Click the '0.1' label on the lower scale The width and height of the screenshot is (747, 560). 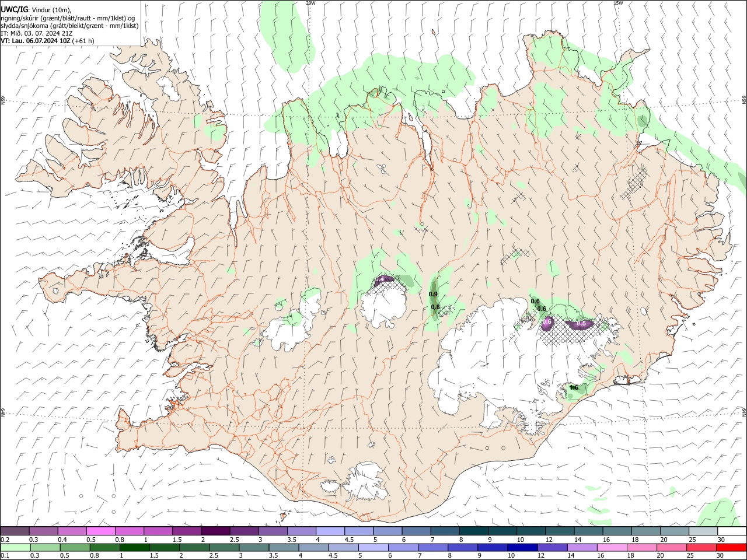click(5, 556)
